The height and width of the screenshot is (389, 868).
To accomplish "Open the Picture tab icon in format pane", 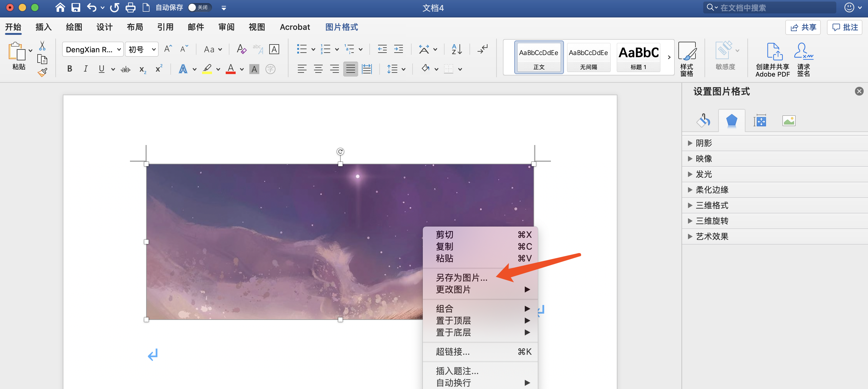I will (788, 120).
